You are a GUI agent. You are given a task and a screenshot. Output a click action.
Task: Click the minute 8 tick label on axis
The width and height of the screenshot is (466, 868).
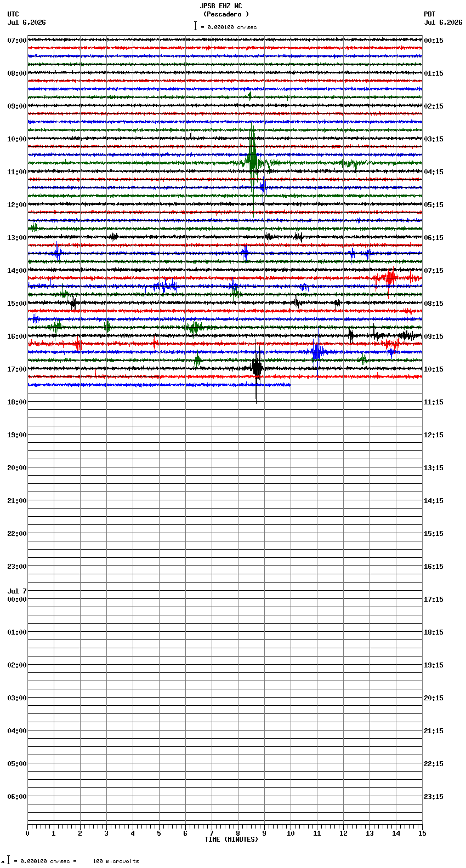(238, 833)
